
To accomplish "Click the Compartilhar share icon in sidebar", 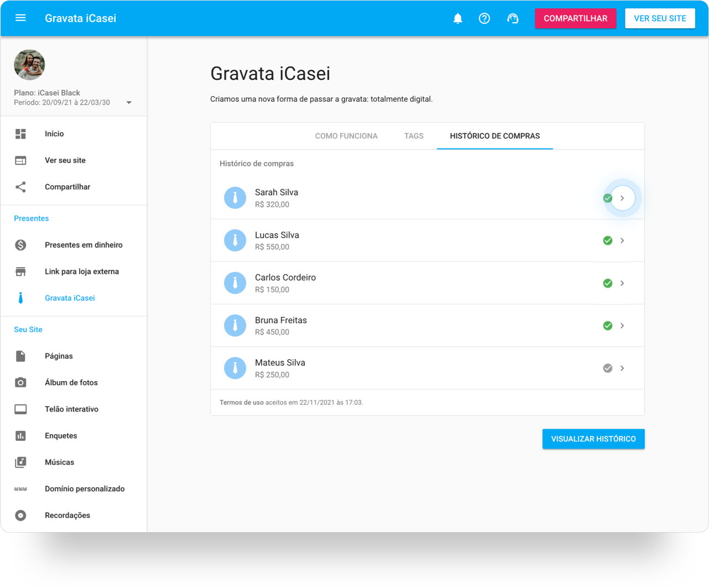I will point(20,187).
